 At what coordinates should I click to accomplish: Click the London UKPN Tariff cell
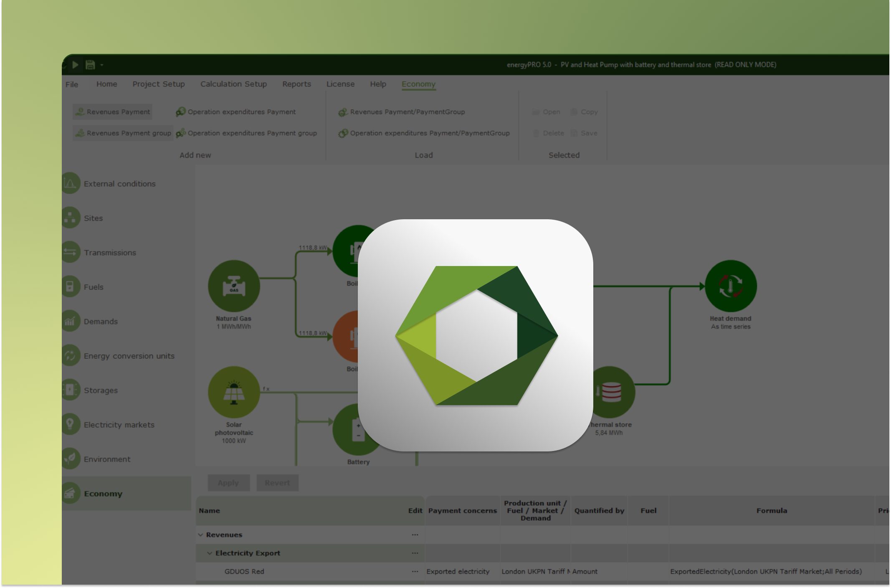(x=536, y=572)
